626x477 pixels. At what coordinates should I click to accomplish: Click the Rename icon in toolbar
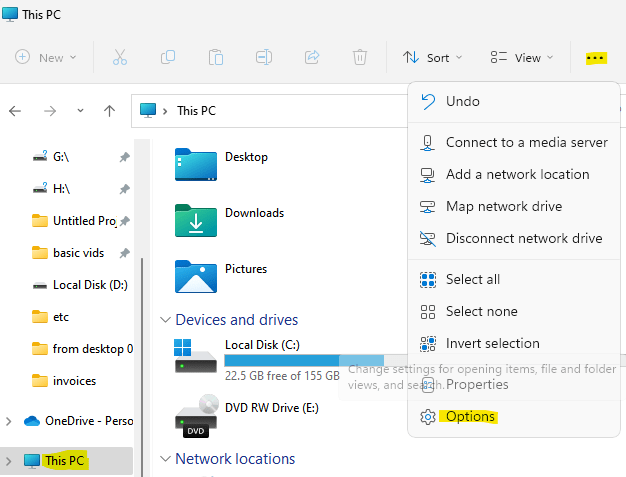coord(264,57)
